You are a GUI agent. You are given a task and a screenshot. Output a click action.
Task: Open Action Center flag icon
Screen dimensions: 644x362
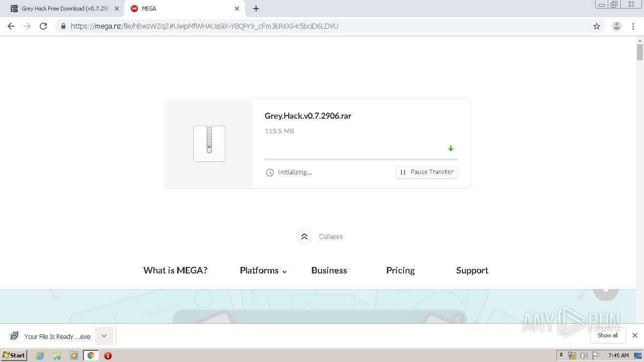[x=596, y=355]
